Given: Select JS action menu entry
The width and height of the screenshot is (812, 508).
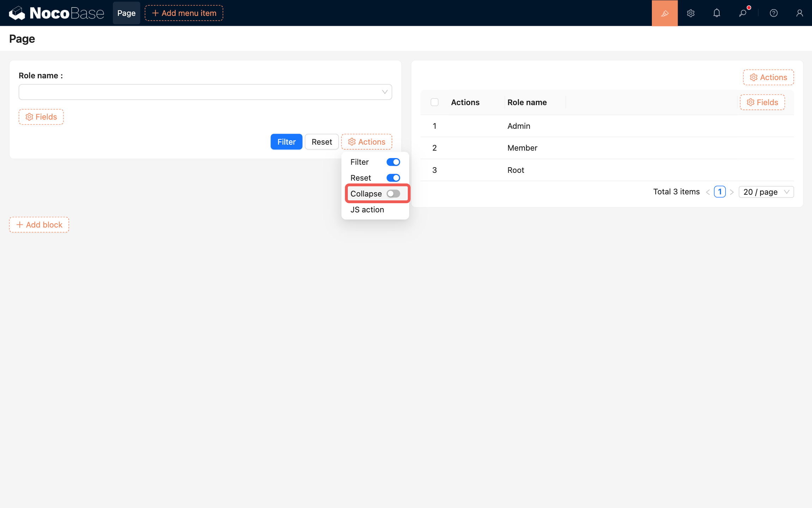Looking at the screenshot, I should tap(367, 210).
